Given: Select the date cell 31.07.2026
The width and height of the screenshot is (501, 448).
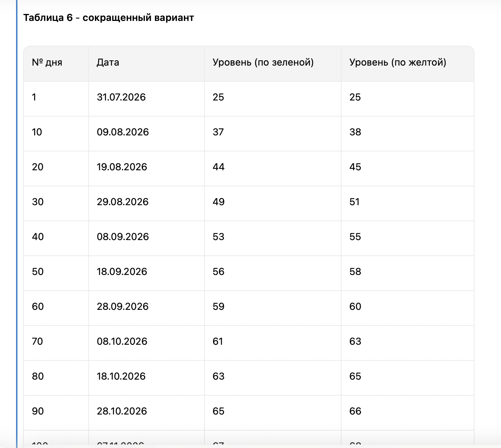Looking at the screenshot, I should (121, 97).
